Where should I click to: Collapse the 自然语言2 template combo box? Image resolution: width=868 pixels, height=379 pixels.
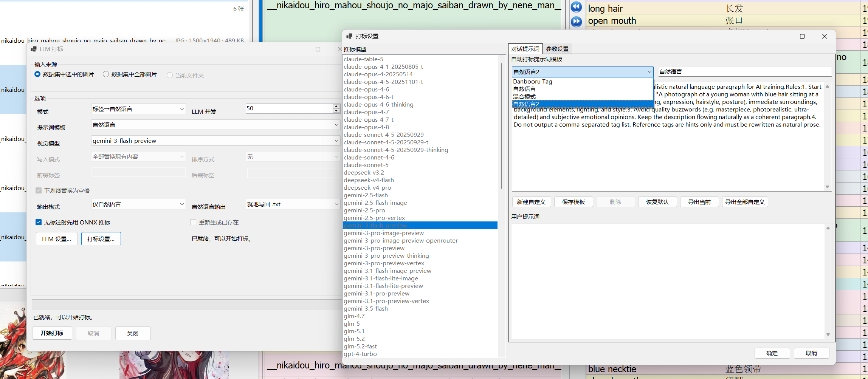pos(583,72)
